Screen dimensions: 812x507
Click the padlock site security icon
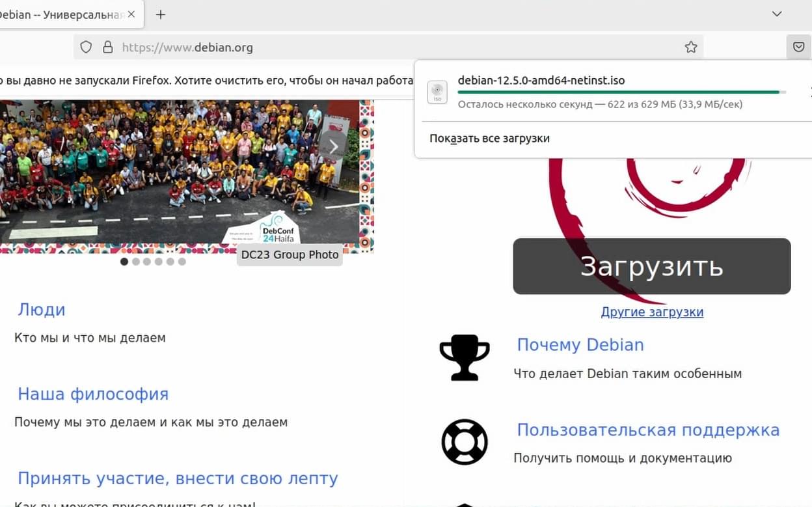tap(108, 48)
